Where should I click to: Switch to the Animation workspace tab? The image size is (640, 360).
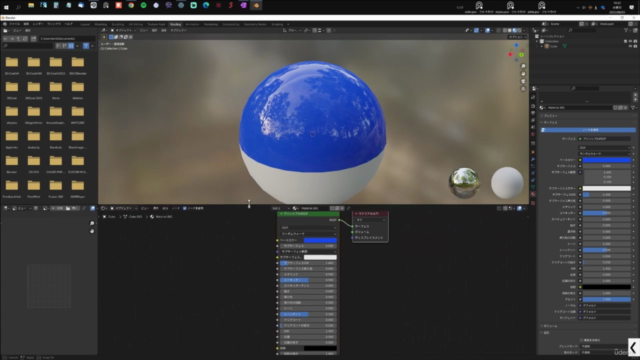192,24
